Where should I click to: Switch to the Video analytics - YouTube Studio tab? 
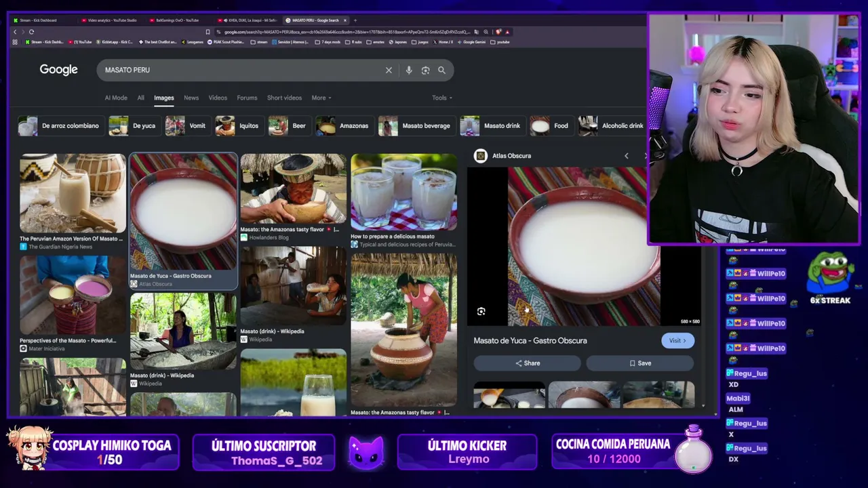pyautogui.click(x=110, y=20)
